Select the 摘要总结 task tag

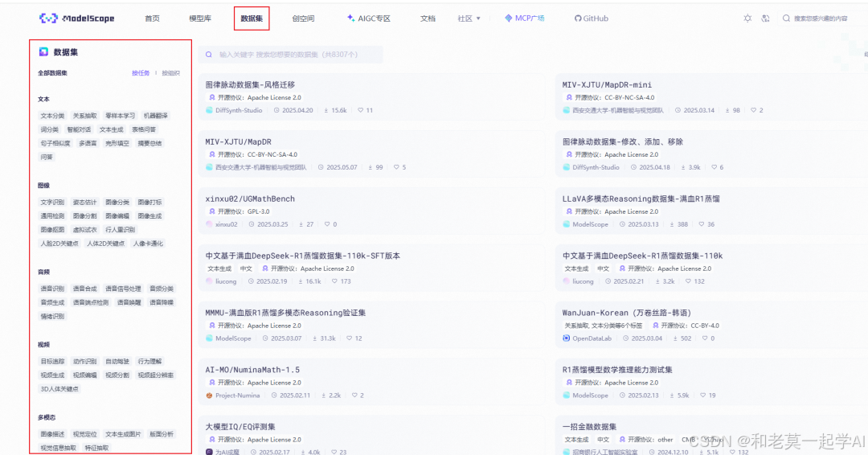(x=149, y=143)
